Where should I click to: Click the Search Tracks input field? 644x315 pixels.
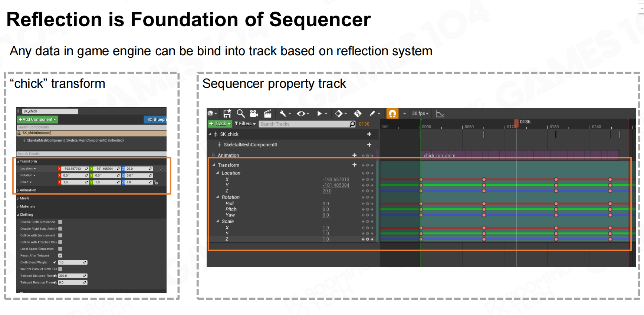(x=304, y=124)
